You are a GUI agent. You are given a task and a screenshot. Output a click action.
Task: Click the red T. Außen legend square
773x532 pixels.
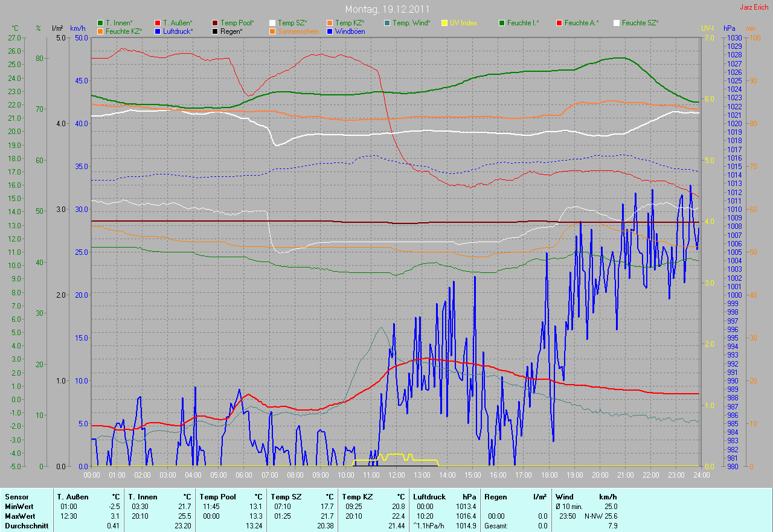(x=158, y=23)
